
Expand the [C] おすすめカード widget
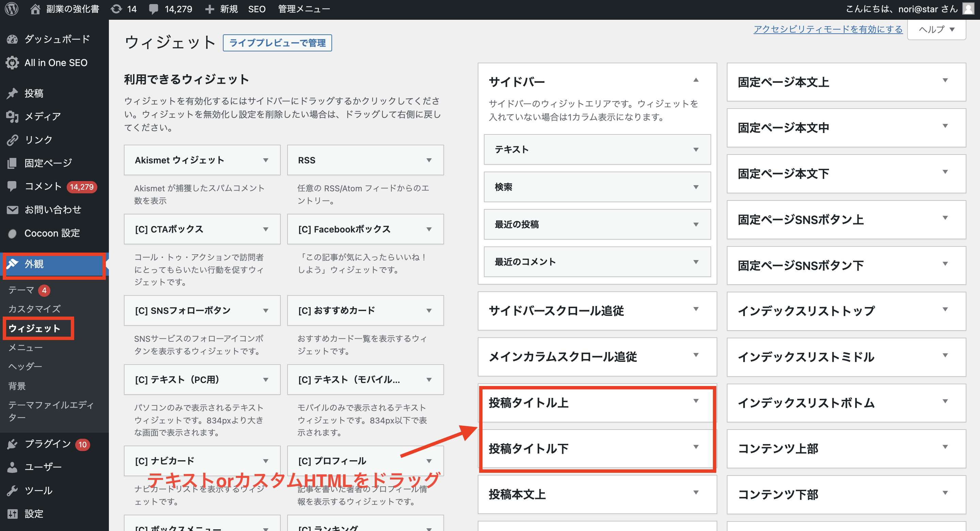429,311
